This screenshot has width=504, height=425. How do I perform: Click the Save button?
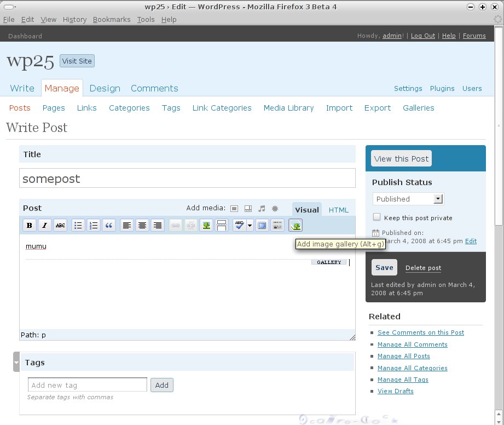pos(384,267)
